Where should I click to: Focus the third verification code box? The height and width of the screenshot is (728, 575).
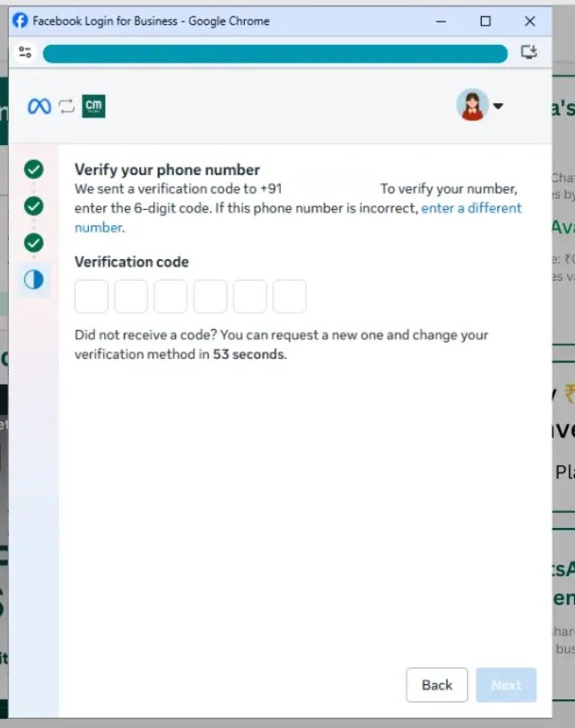170,296
